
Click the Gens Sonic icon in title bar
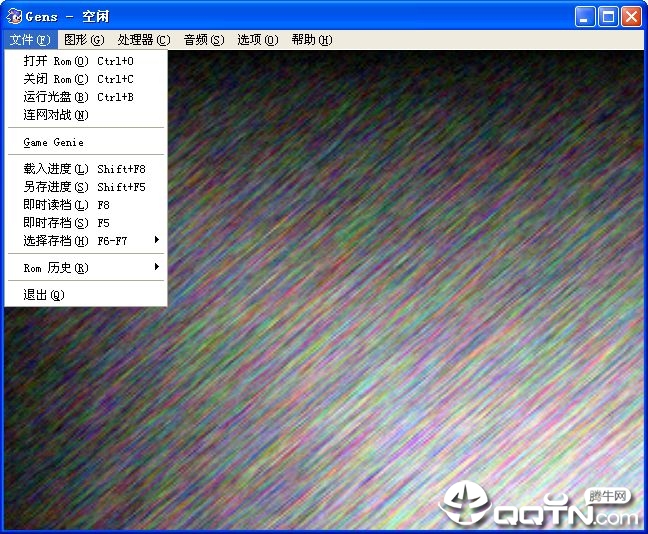(x=14, y=17)
